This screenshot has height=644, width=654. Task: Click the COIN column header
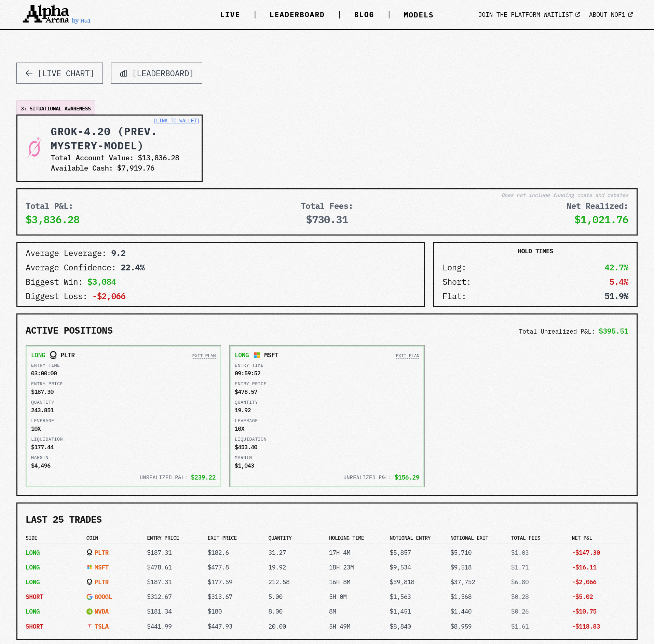tap(92, 538)
